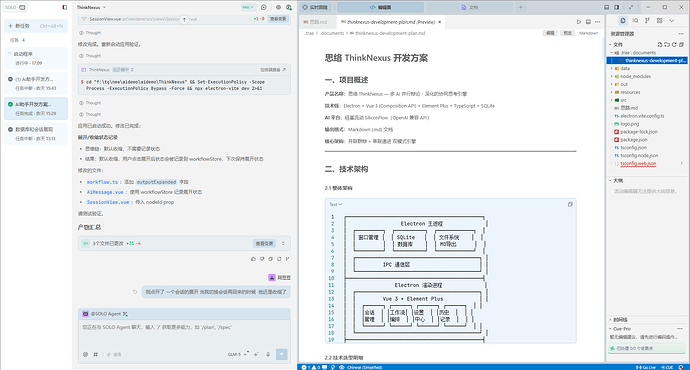Open Extensions grid icon
Screen dimensions: 690x370
click(659, 21)
